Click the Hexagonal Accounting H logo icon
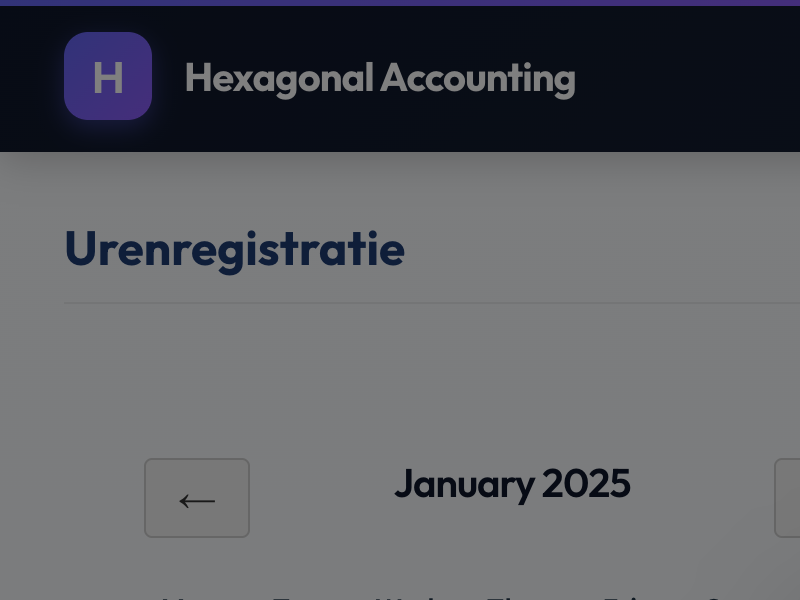The image size is (800, 600). pyautogui.click(x=107, y=77)
